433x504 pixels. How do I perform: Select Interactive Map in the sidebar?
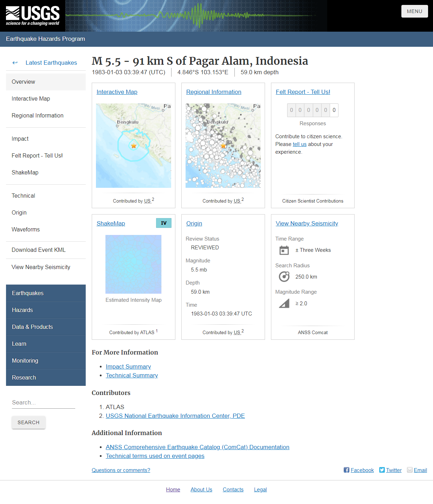pos(46,99)
